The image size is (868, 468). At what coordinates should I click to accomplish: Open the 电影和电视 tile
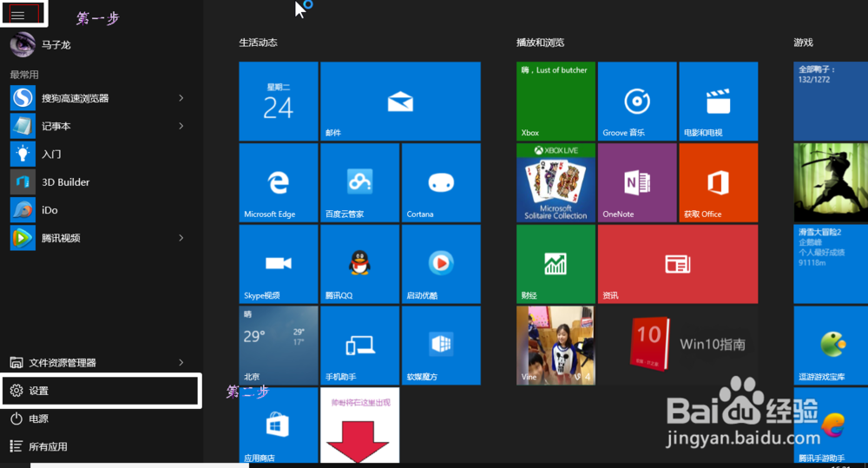pos(719,102)
